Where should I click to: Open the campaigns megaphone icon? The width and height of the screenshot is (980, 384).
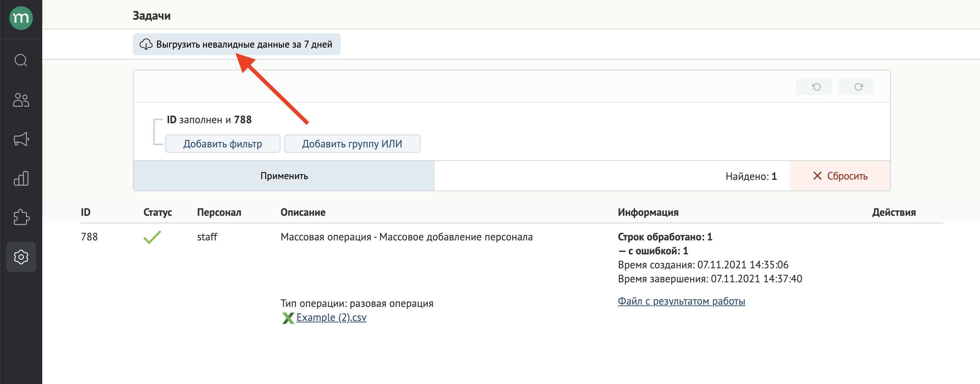point(21,139)
